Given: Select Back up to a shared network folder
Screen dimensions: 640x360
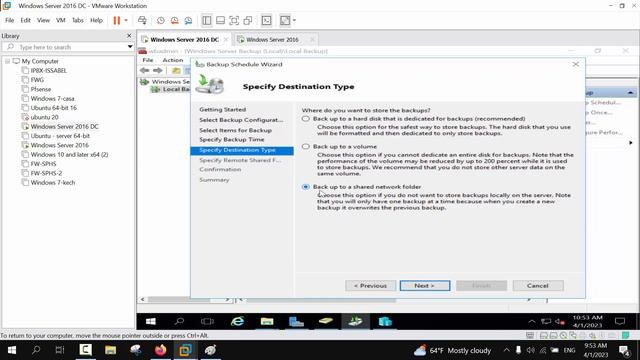Looking at the screenshot, I should [x=306, y=187].
